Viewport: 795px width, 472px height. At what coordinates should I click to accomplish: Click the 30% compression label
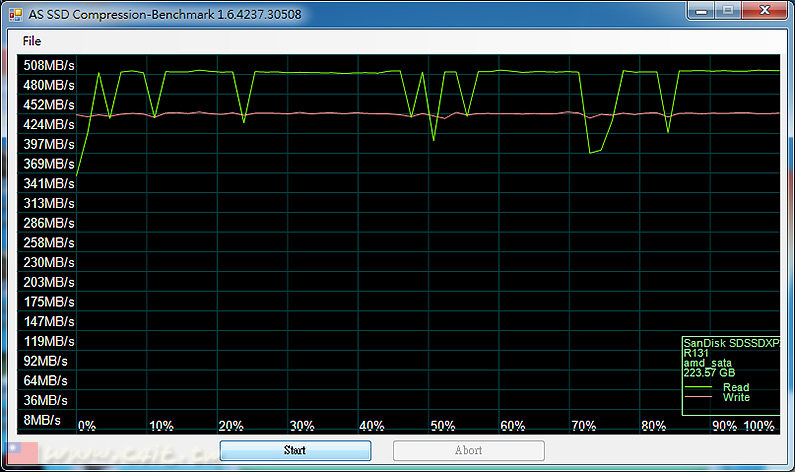[x=302, y=426]
